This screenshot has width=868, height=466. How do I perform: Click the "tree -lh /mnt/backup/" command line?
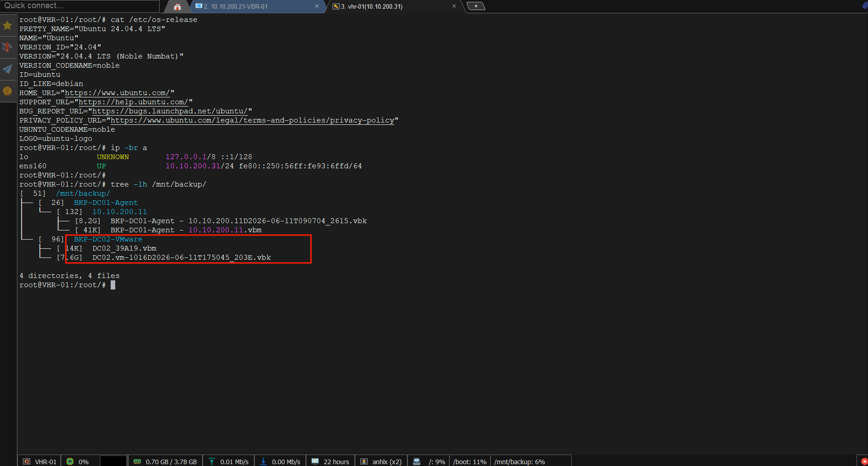point(158,184)
